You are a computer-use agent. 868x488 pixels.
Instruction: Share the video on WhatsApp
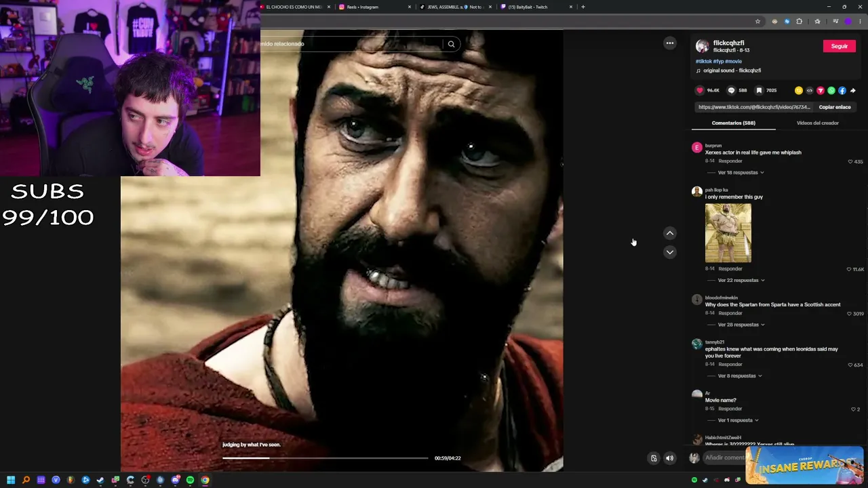[x=831, y=90]
